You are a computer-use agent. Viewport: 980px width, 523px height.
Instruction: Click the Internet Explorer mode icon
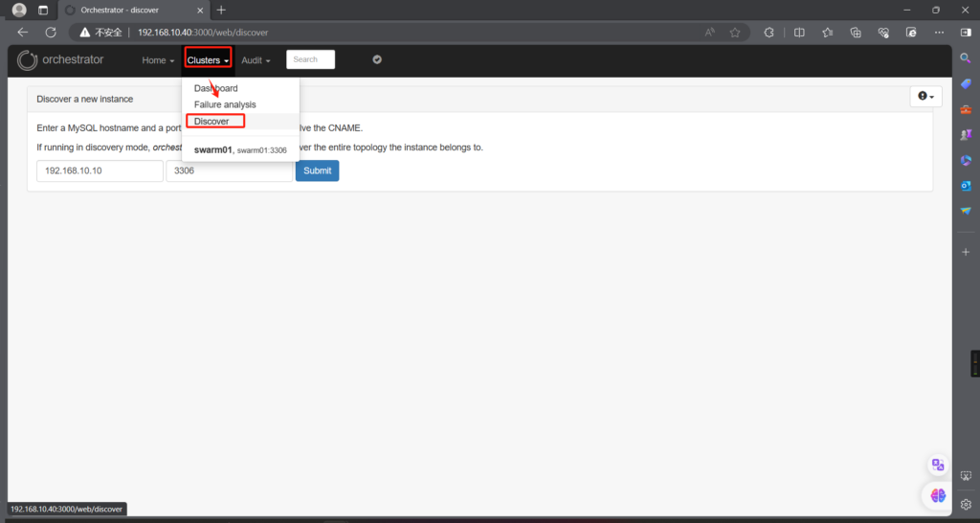912,33
